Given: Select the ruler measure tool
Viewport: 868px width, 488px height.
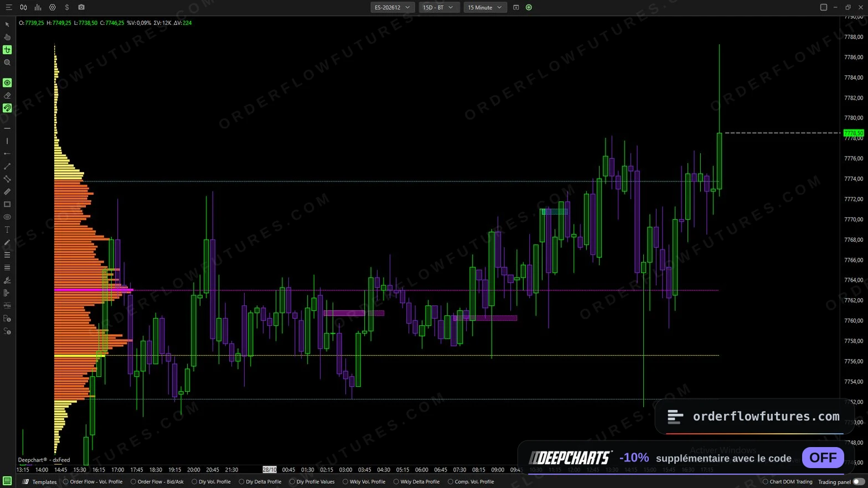Looking at the screenshot, I should click(7, 192).
